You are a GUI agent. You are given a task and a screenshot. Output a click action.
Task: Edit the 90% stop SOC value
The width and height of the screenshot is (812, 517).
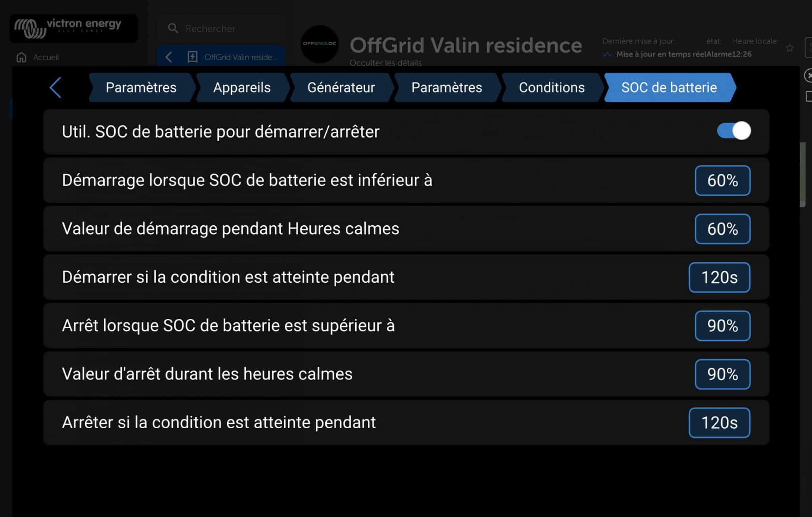722,326
